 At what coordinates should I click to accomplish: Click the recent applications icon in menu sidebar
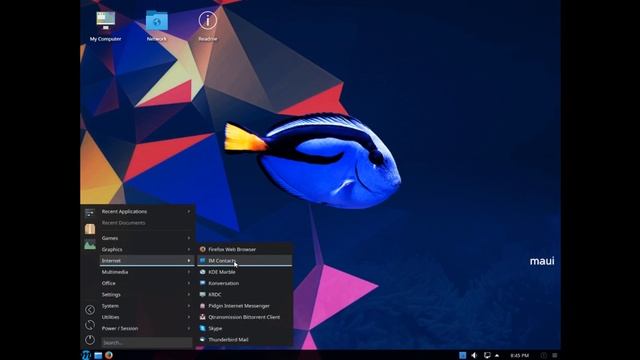pyautogui.click(x=90, y=213)
